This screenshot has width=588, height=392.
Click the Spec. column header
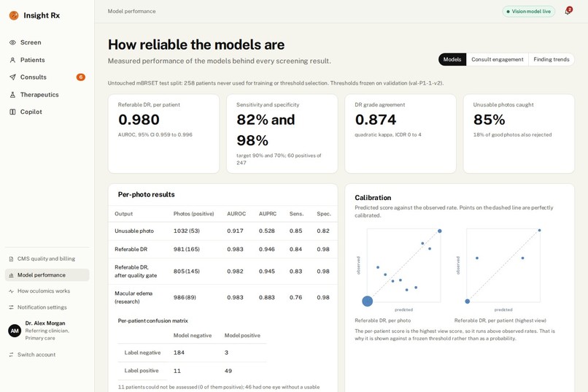tap(324, 214)
